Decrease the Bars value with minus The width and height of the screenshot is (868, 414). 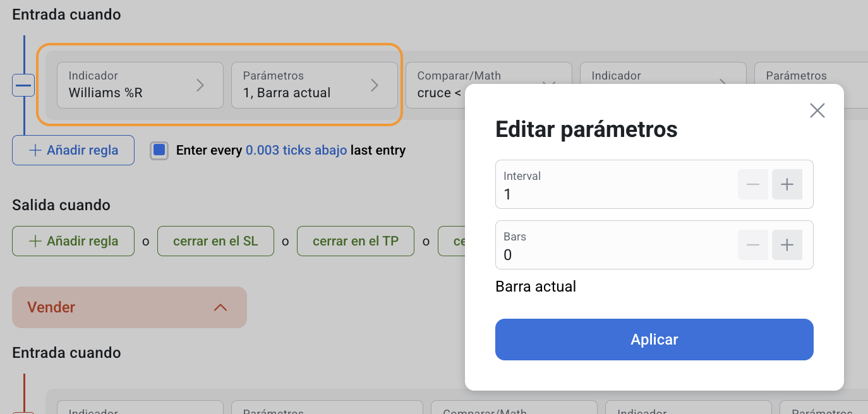point(753,245)
